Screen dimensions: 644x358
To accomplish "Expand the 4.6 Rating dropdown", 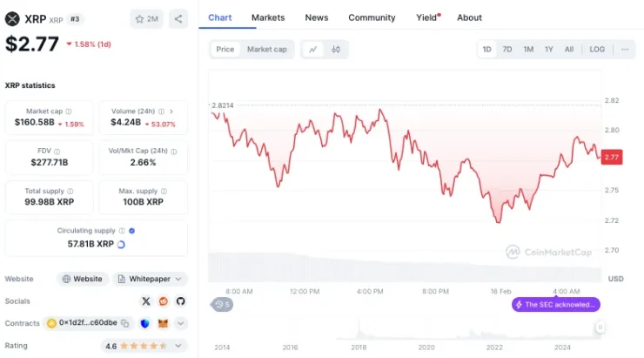I will 180,346.
